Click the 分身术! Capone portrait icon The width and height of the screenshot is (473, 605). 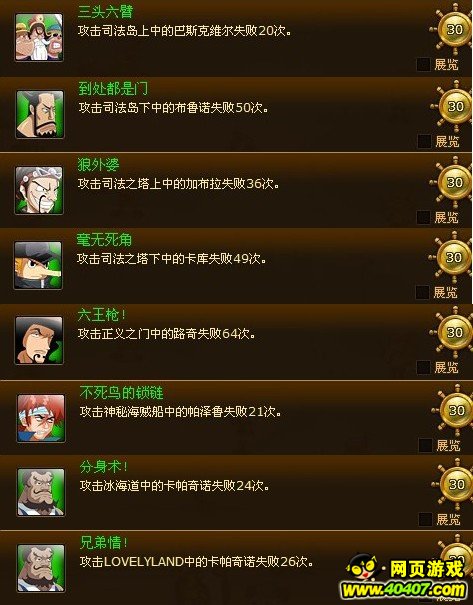[x=41, y=492]
